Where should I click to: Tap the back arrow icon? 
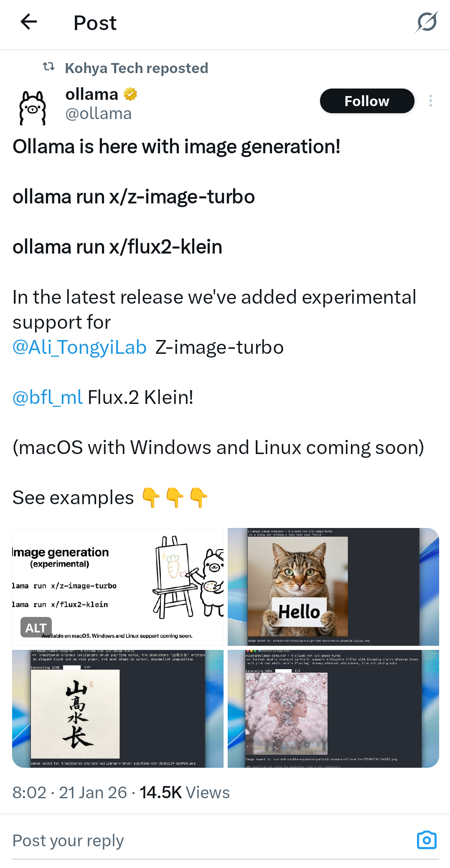[x=29, y=22]
